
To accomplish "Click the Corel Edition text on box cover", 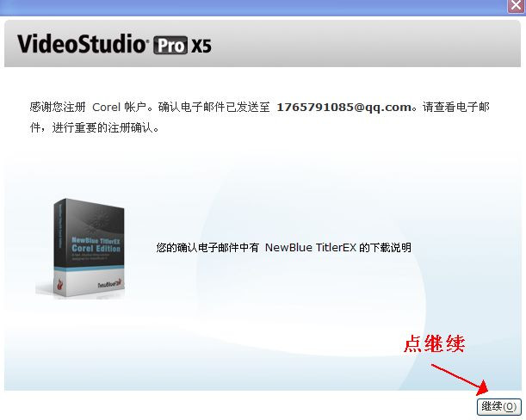I will coord(96,249).
